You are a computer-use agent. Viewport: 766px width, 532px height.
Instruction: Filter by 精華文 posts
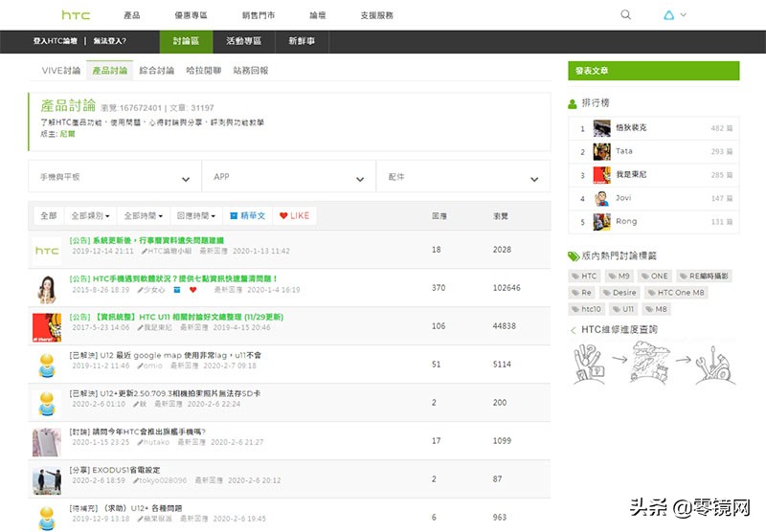[x=248, y=215]
